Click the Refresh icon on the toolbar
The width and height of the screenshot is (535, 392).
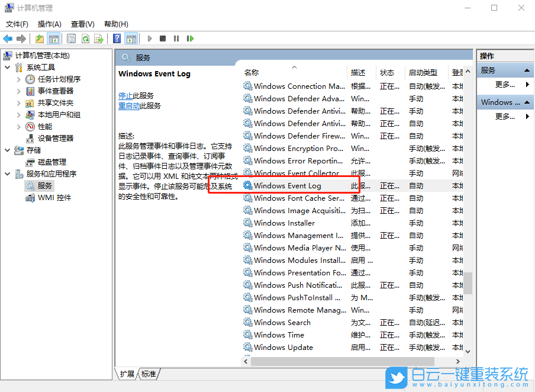click(85, 38)
